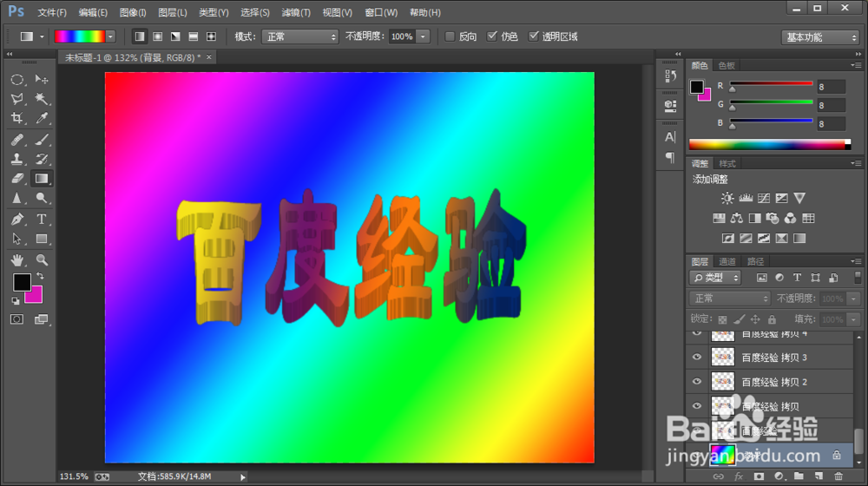Select the Crop tool
The height and width of the screenshot is (486, 868).
pyautogui.click(x=17, y=118)
